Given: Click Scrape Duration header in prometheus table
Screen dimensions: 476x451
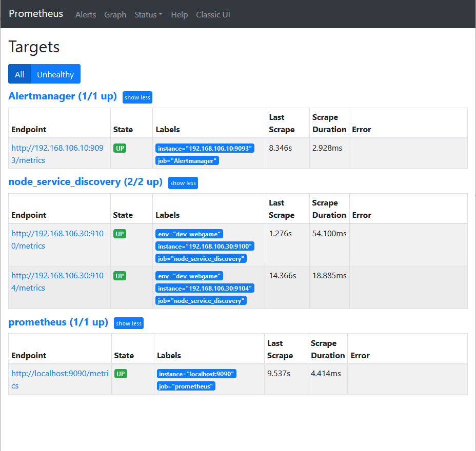Looking at the screenshot, I should click(328, 350).
